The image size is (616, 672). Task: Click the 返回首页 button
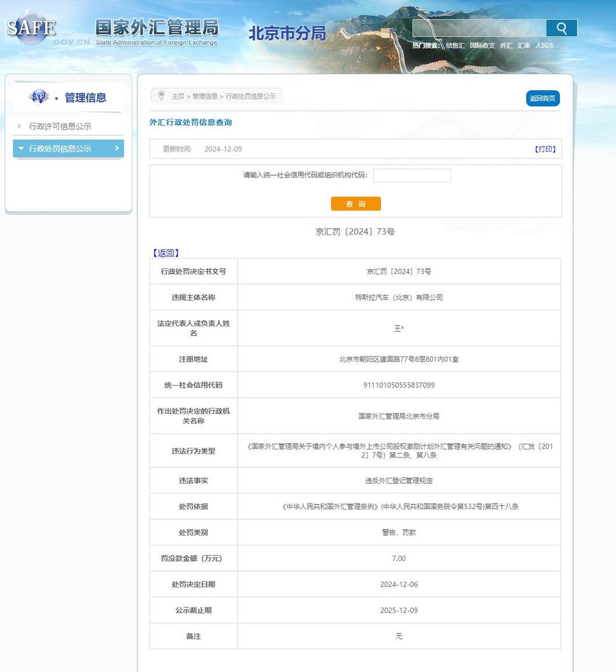pos(542,98)
